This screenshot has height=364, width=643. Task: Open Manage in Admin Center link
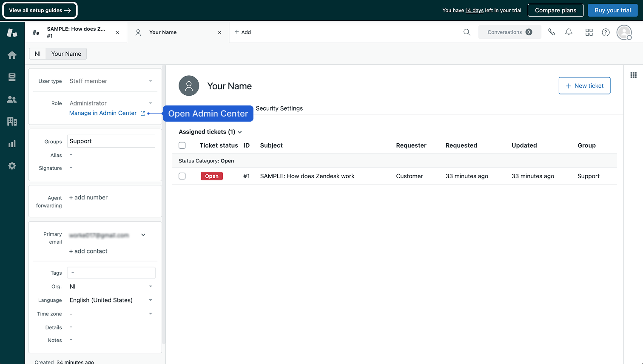[x=103, y=113]
